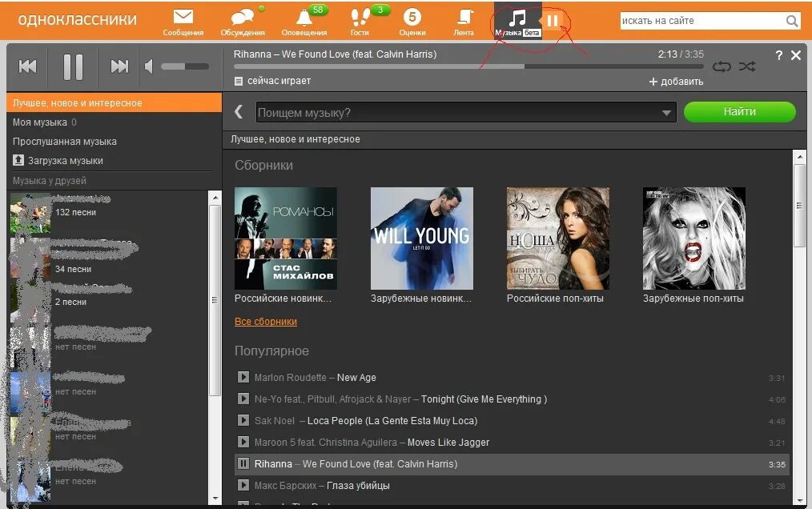The width and height of the screenshot is (812, 509).
Task: Close the music player panel
Action: [x=796, y=55]
